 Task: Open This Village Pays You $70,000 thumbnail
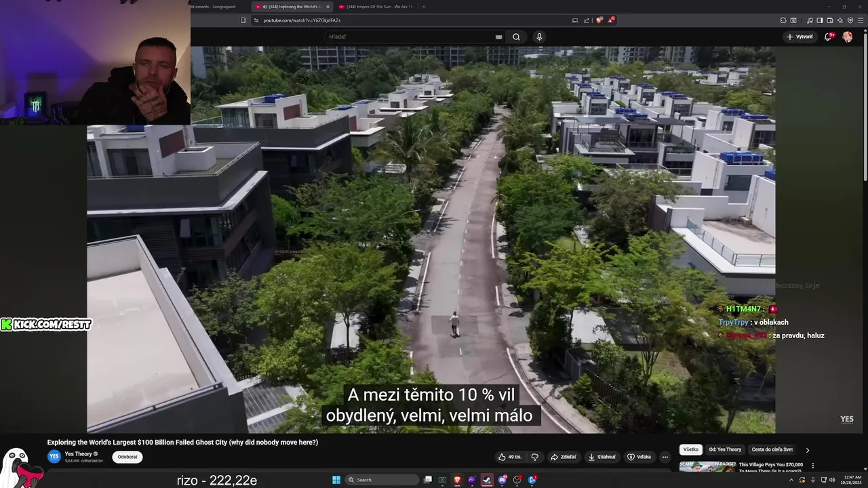[707, 466]
